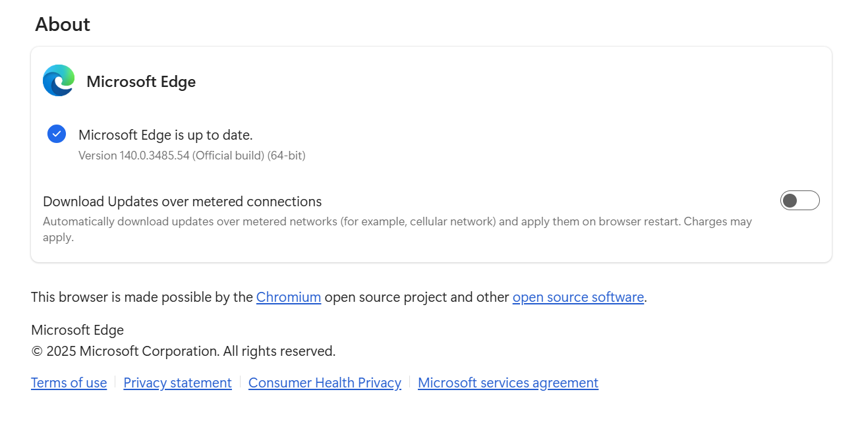Open the Consumer Health Privacy page
The image size is (868, 427).
(324, 382)
